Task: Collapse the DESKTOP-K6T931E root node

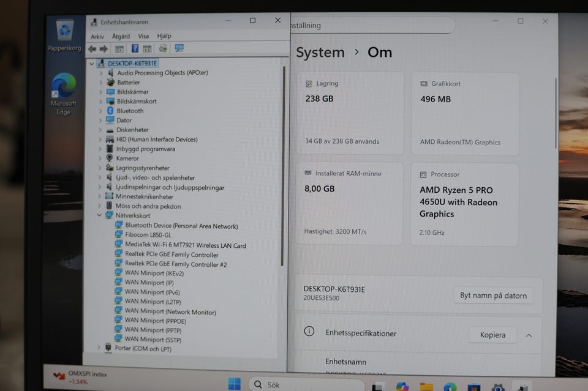Action: 91,64
